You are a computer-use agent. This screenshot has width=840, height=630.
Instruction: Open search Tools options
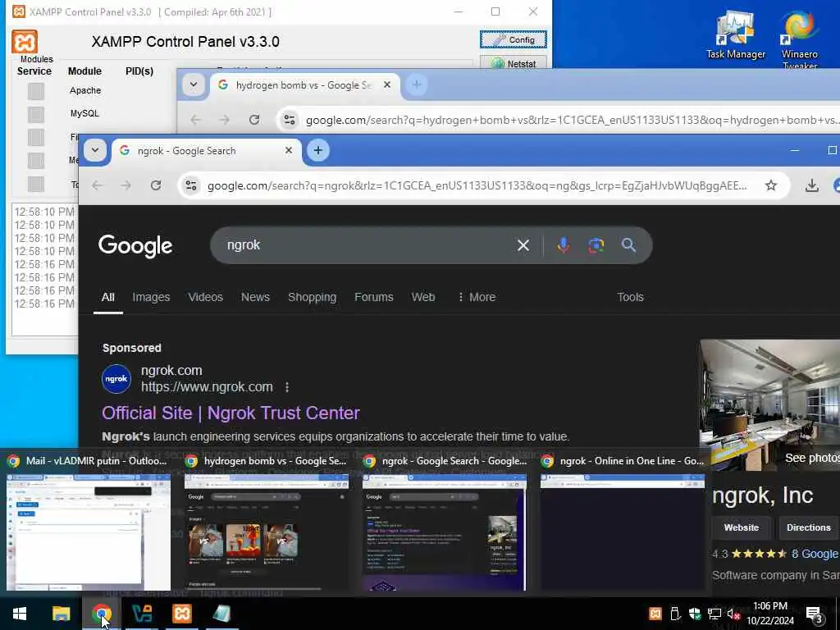(630, 297)
